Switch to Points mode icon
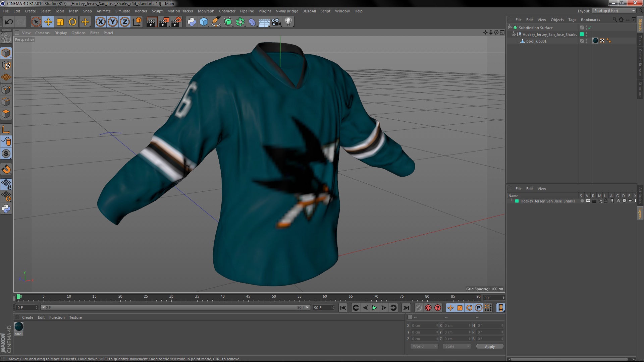Viewport: 644px width, 362px height. (x=6, y=90)
